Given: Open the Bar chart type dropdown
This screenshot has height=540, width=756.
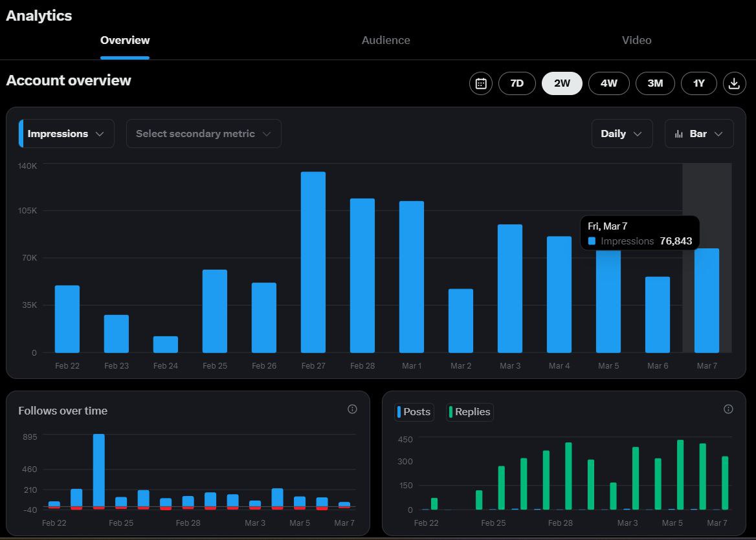Looking at the screenshot, I should pyautogui.click(x=699, y=134).
